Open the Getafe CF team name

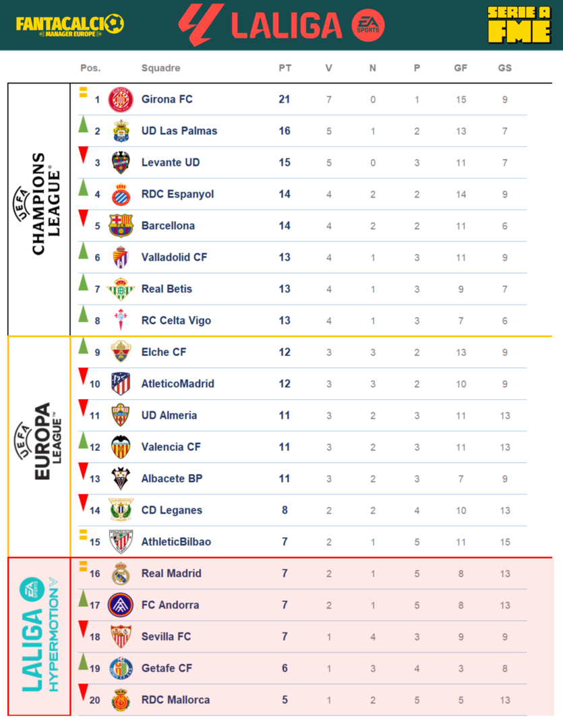point(167,668)
